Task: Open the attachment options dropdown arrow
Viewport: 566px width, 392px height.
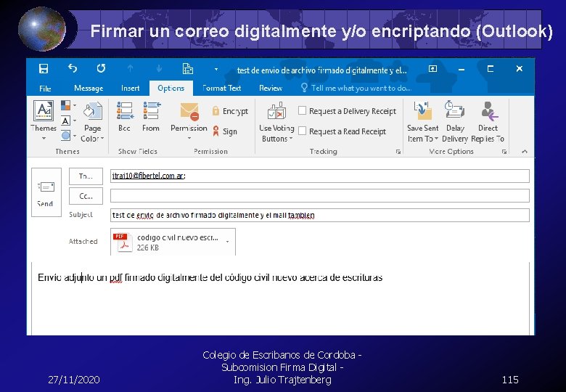Action: pyautogui.click(x=227, y=242)
